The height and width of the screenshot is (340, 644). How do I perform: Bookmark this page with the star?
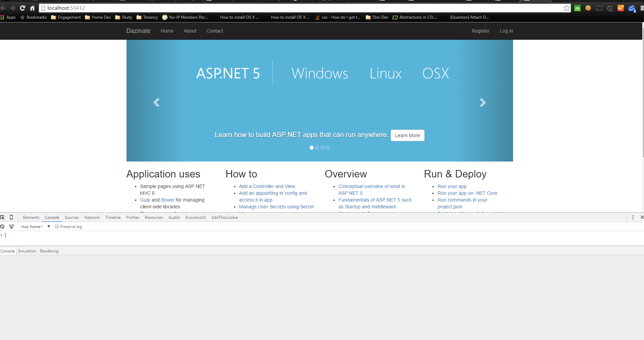click(566, 8)
